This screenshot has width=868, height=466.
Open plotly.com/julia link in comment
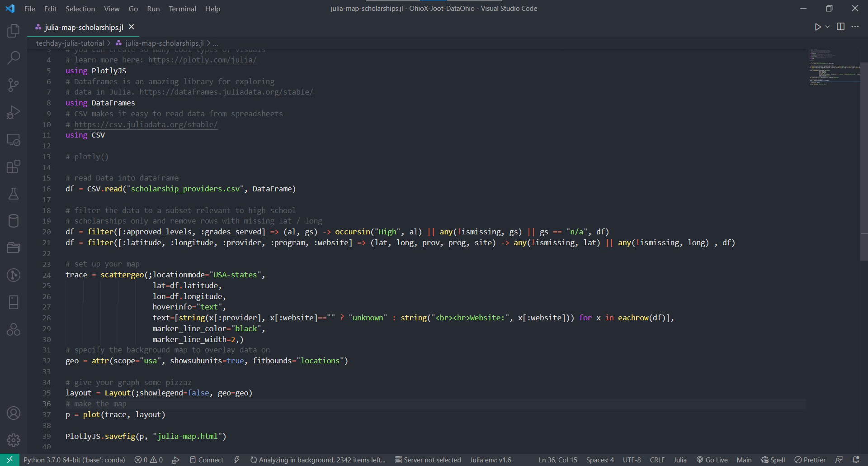point(202,60)
